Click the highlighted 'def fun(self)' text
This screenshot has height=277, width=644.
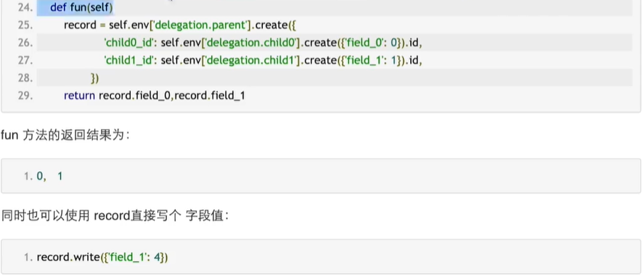81,7
